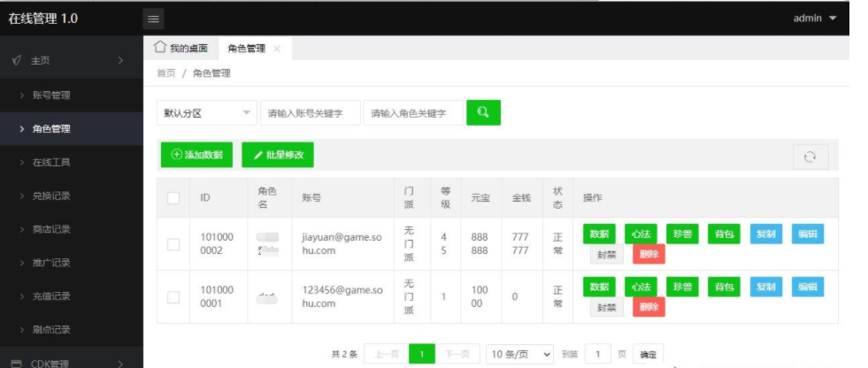This screenshot has width=868, height=368.
Task: Open the 默认分区 partition dropdown
Action: (206, 113)
